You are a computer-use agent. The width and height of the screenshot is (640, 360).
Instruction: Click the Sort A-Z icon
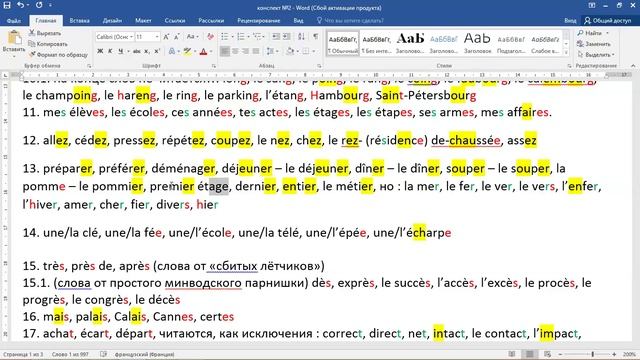pos(301,37)
